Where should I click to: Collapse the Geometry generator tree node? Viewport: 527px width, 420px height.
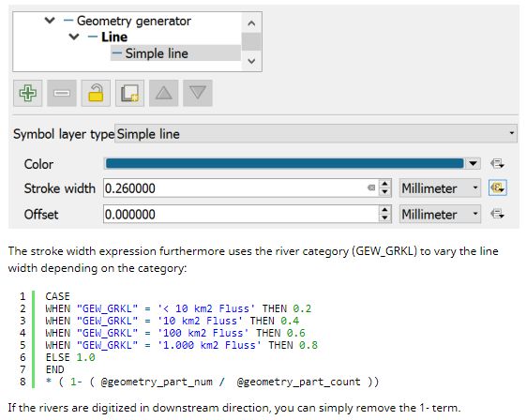point(50,21)
